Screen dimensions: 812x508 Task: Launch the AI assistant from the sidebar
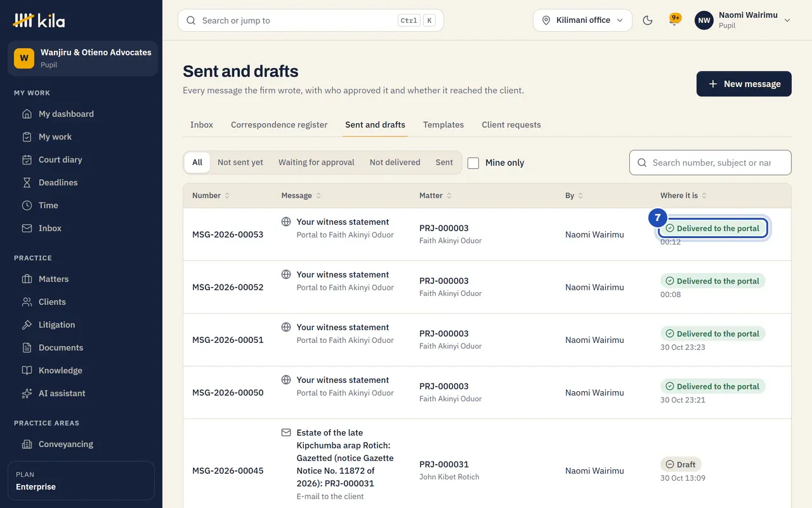tap(81, 394)
